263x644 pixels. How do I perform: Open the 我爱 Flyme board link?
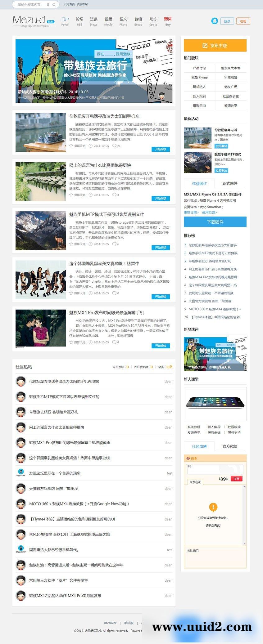tap(199, 77)
